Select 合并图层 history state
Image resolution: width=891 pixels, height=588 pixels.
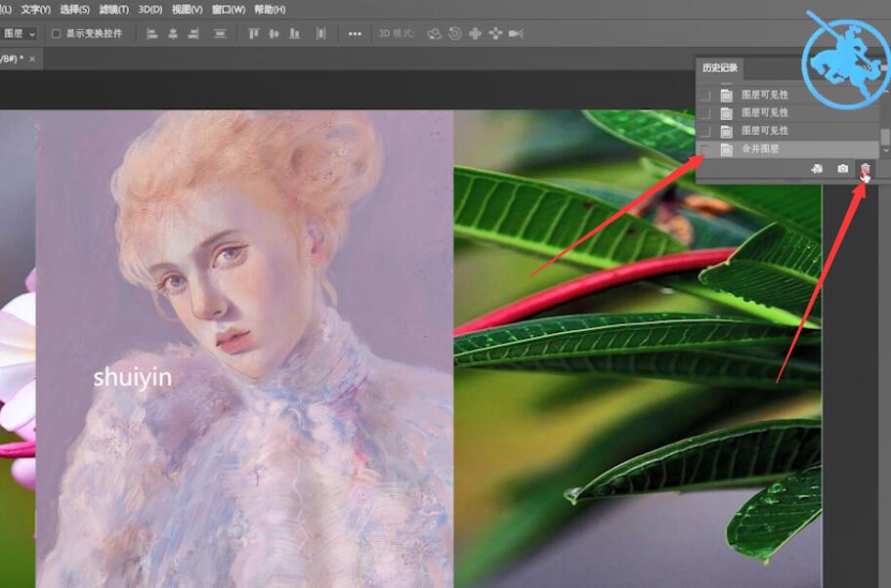click(x=787, y=149)
